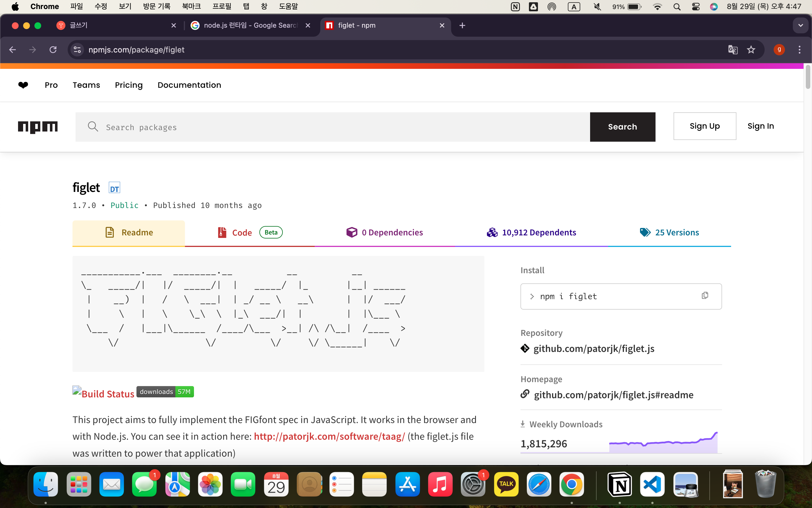812x508 pixels.
Task: Open the Chrome profile avatar
Action: pyautogui.click(x=779, y=50)
